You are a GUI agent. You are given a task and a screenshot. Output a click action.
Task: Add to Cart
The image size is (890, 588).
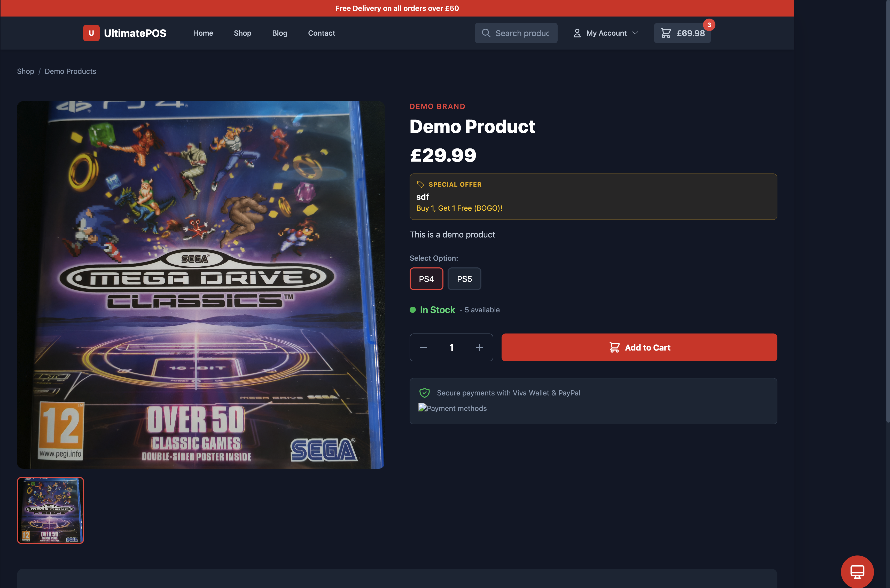(x=639, y=347)
